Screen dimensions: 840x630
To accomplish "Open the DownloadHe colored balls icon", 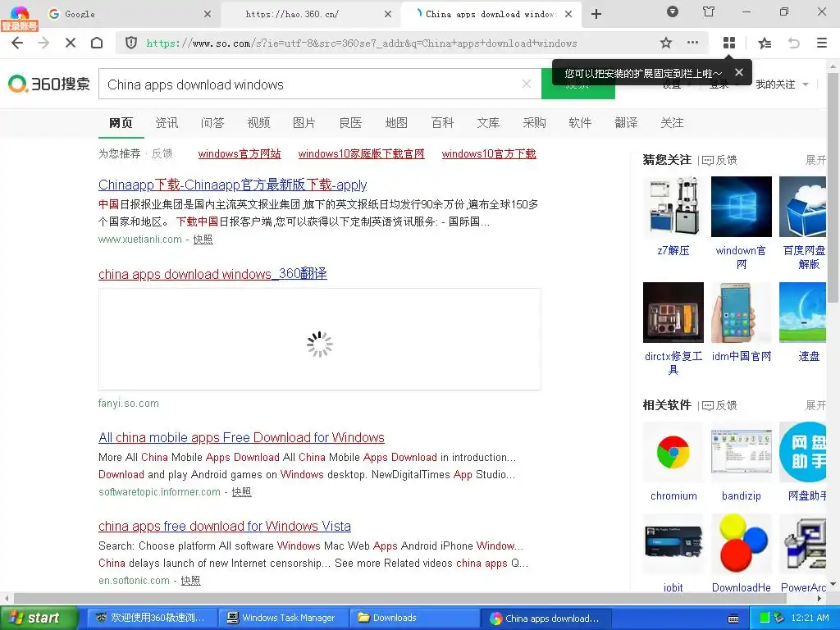I will [x=742, y=543].
